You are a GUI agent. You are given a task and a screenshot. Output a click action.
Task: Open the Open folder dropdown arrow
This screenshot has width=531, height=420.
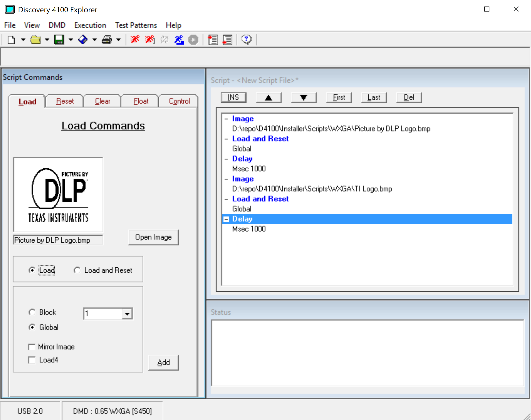(x=47, y=40)
